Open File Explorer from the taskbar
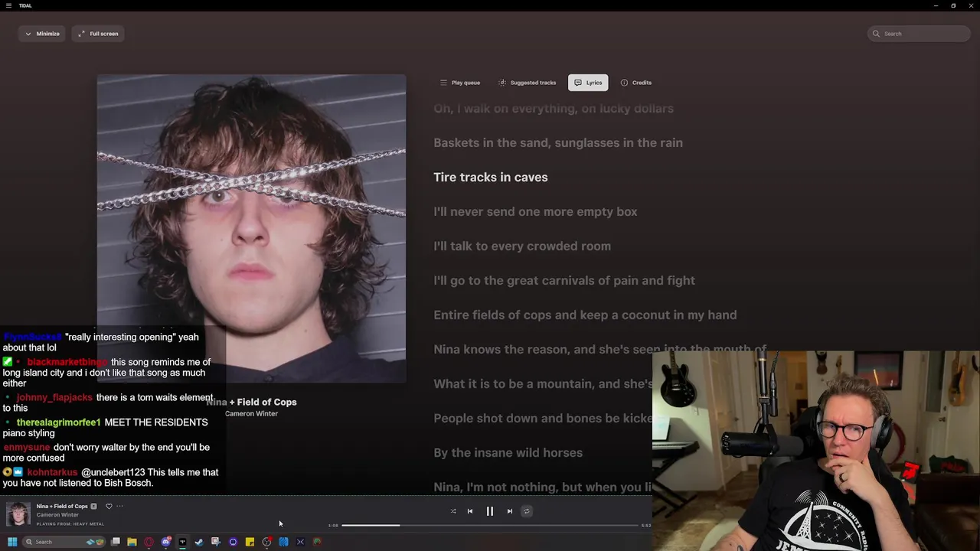Viewport: 980px width, 551px height. coord(132,542)
